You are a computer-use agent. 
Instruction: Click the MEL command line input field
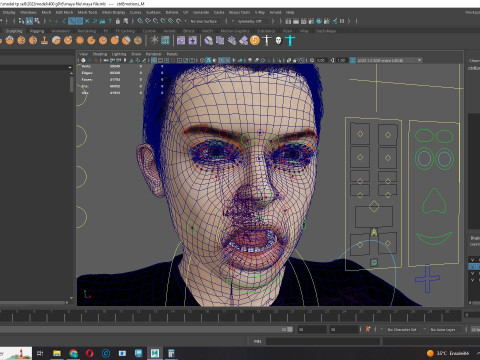(323, 341)
